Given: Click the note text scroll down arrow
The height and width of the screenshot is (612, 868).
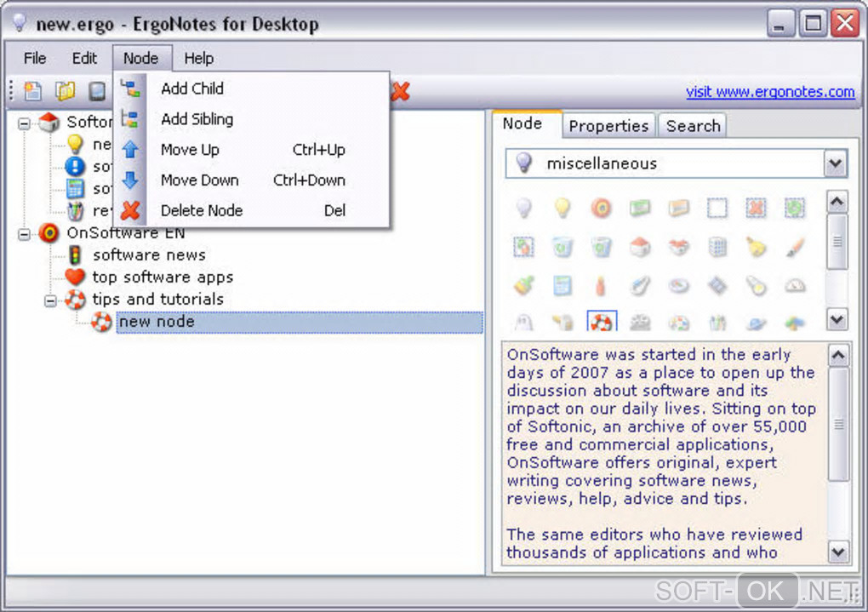Looking at the screenshot, I should coord(838,552).
